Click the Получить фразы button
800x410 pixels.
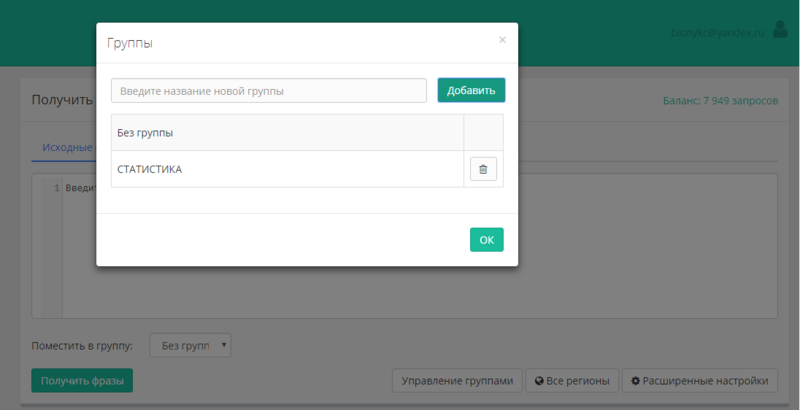click(x=82, y=381)
